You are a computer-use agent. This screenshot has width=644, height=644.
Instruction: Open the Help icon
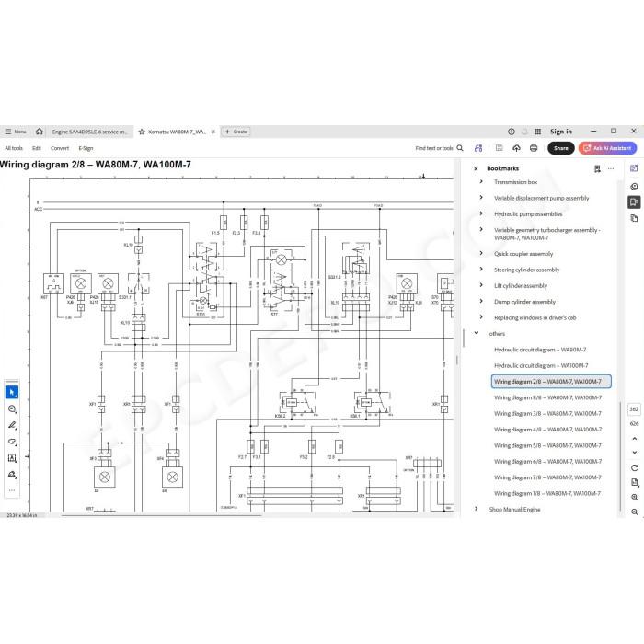(512, 132)
